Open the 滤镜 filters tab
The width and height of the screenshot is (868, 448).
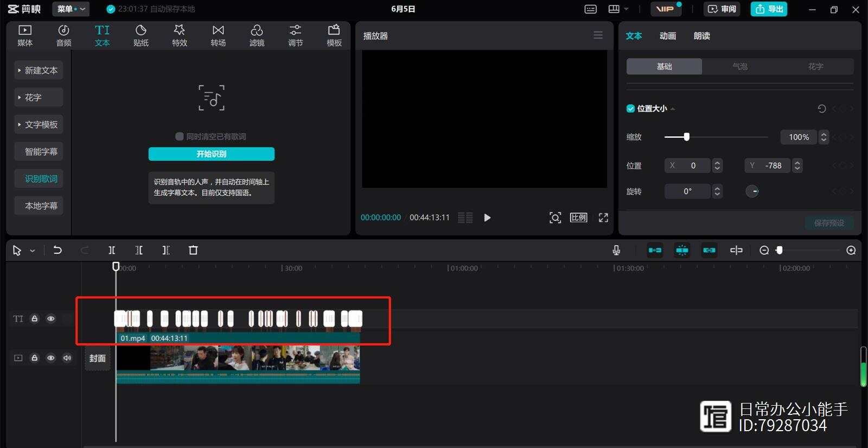pyautogui.click(x=257, y=35)
